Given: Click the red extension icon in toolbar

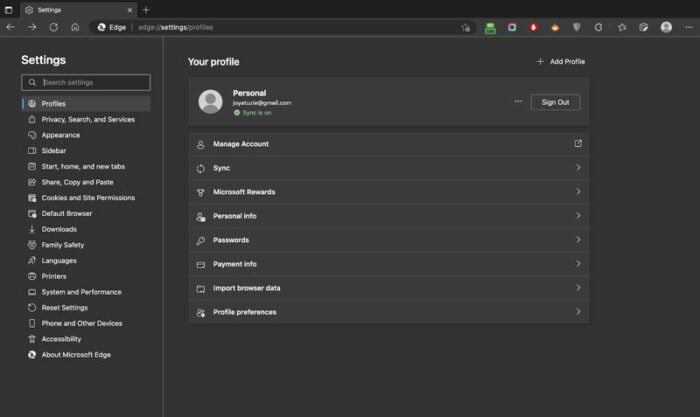Looking at the screenshot, I should (533, 27).
